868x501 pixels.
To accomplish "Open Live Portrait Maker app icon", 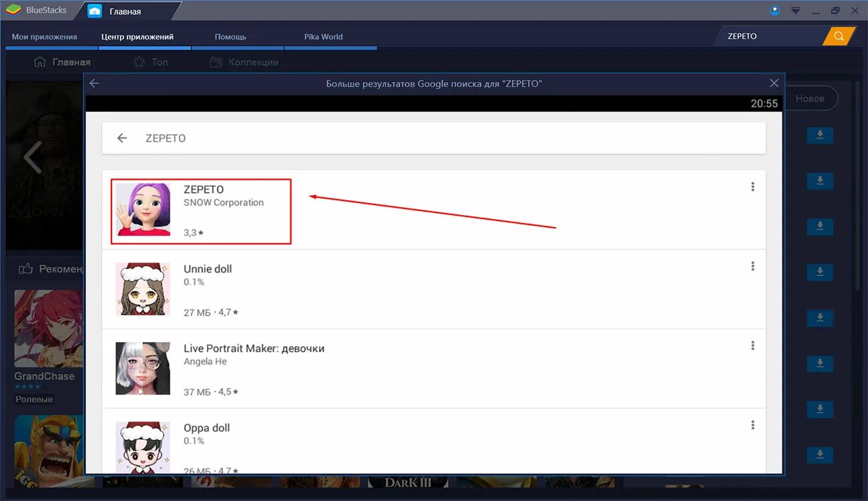I will coord(143,368).
